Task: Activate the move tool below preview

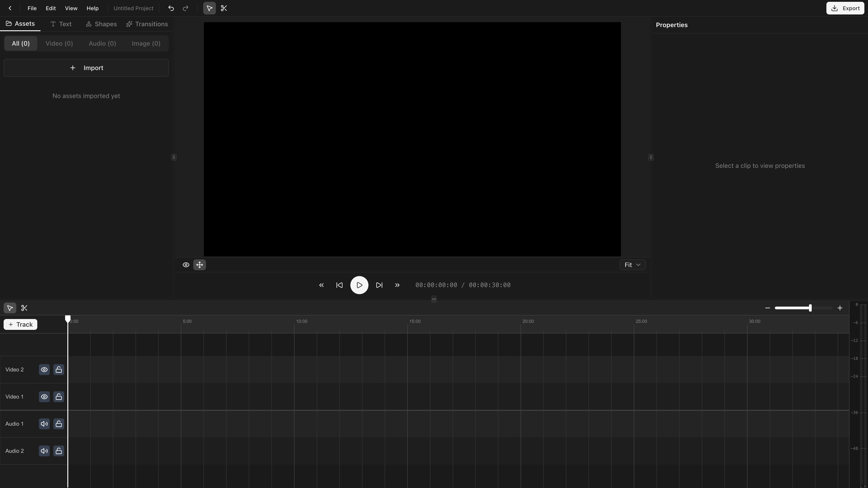Action: [x=199, y=265]
